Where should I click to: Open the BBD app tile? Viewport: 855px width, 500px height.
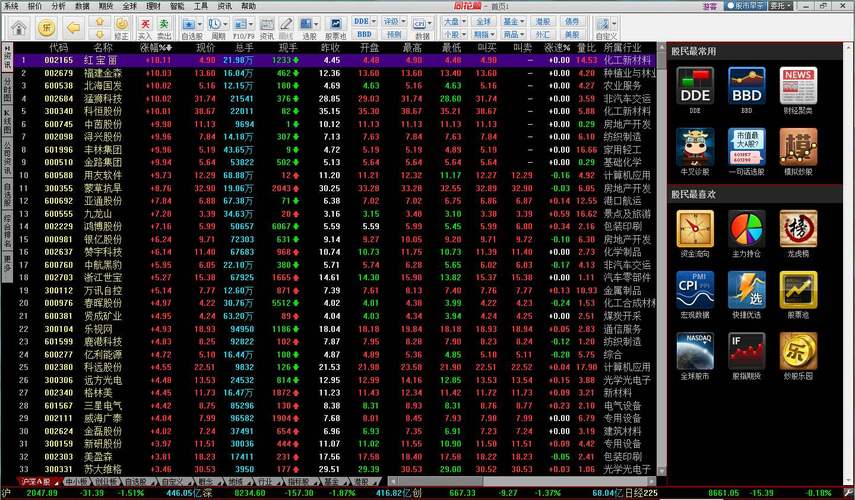746,86
